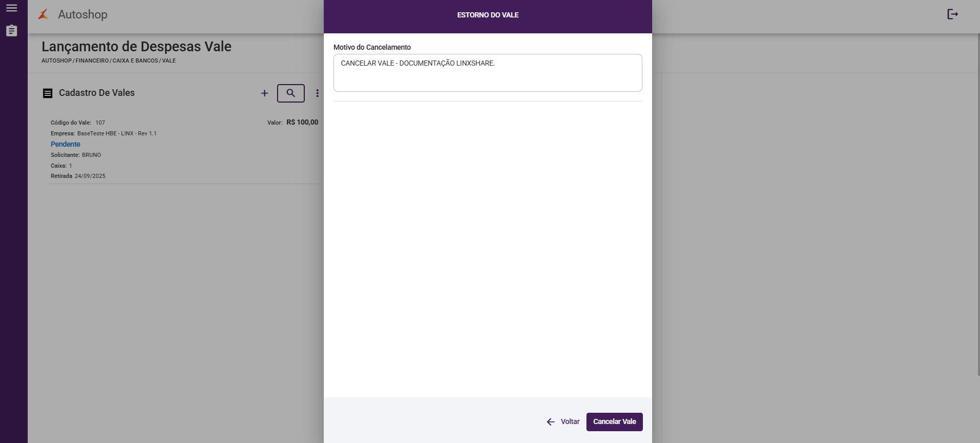This screenshot has height=443, width=980.
Task: Click the Autoshop title text
Action: [x=83, y=14]
